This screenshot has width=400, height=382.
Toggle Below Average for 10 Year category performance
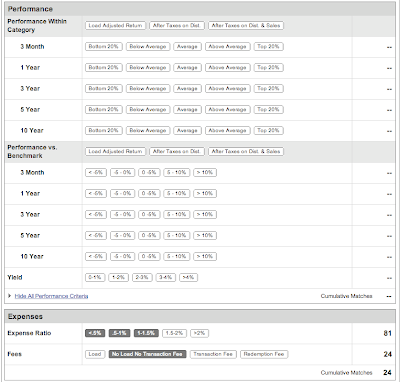[148, 131]
